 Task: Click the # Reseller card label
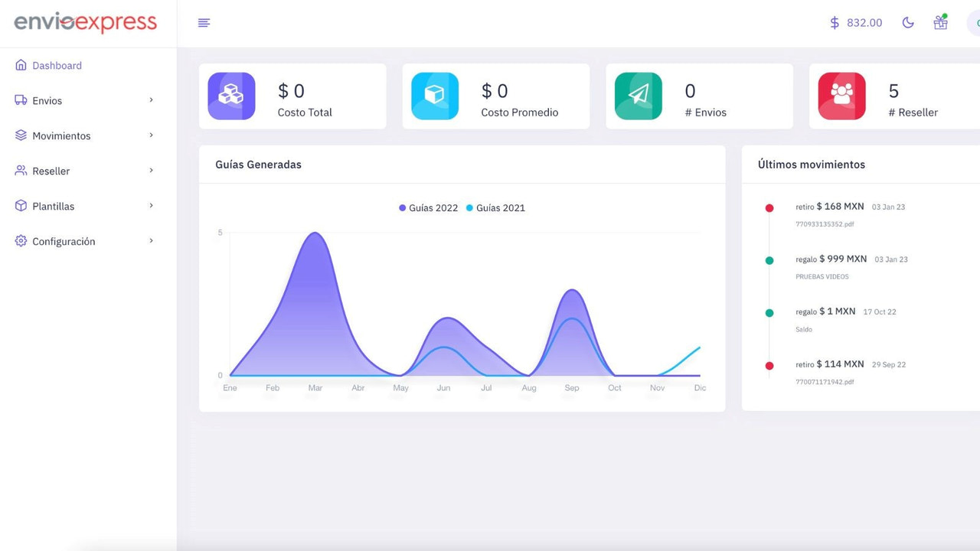[913, 112]
